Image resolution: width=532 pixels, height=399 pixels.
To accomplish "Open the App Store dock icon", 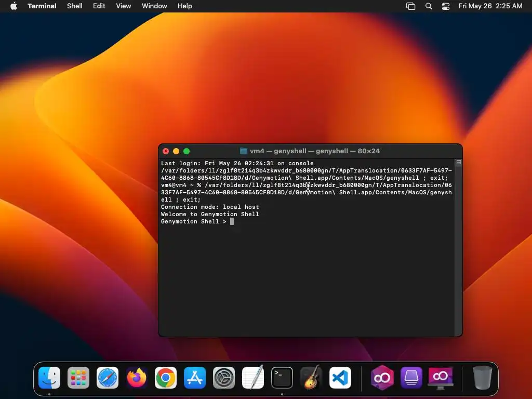I will click(x=195, y=378).
